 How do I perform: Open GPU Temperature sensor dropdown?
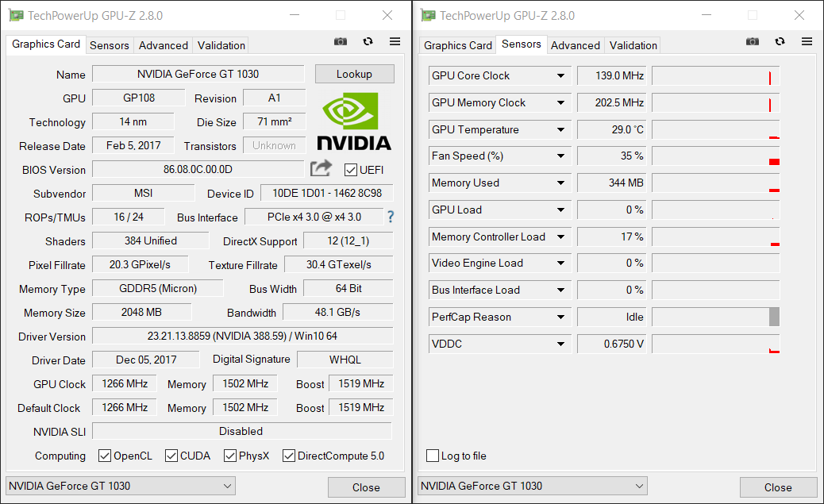point(560,129)
